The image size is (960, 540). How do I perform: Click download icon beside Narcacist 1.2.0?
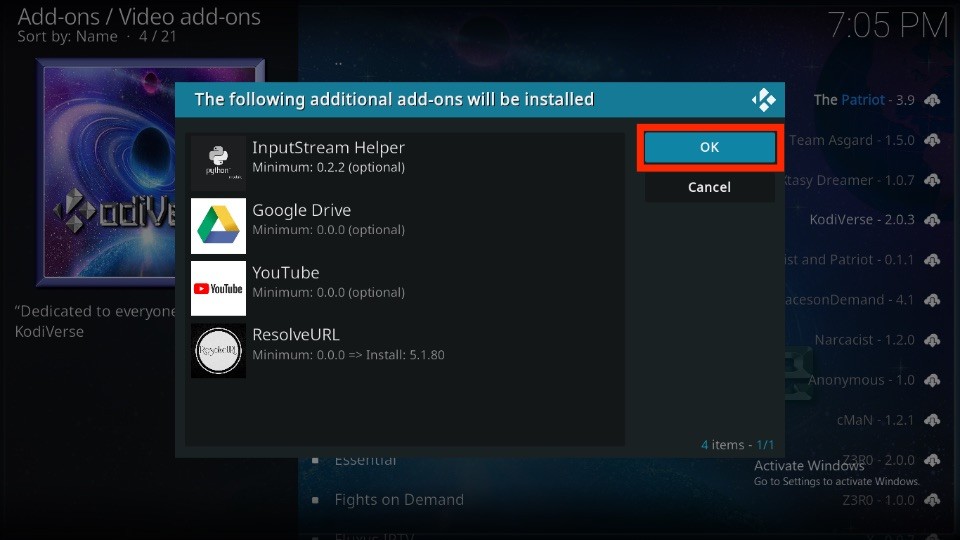coord(932,340)
